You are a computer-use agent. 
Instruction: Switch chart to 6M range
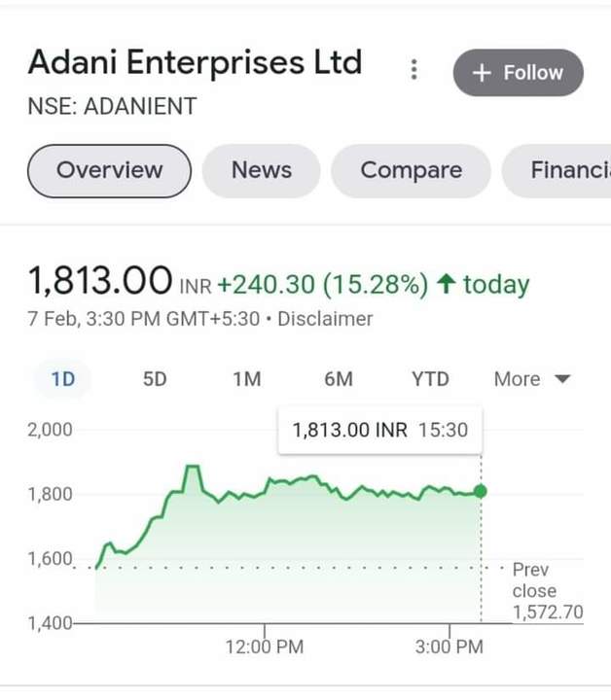point(339,379)
